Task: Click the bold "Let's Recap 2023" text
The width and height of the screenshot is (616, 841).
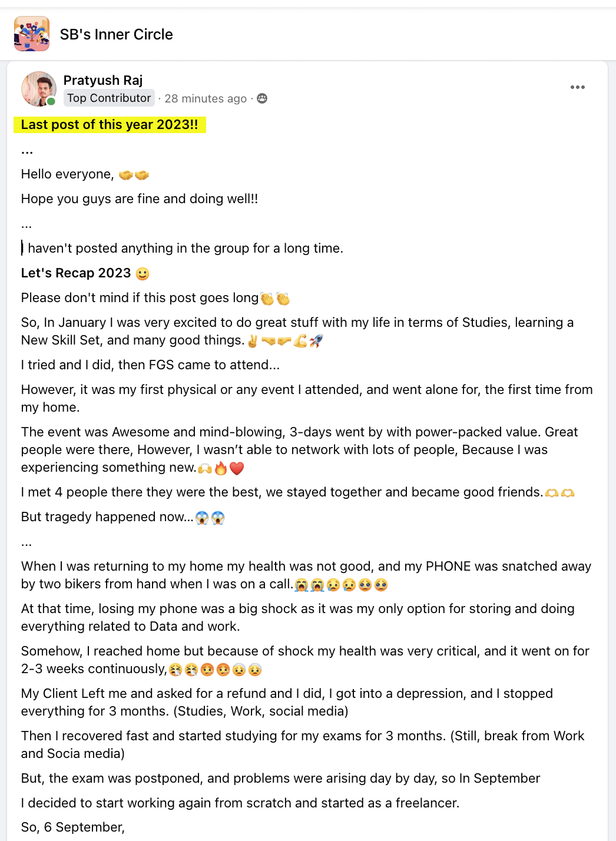Action: click(76, 273)
